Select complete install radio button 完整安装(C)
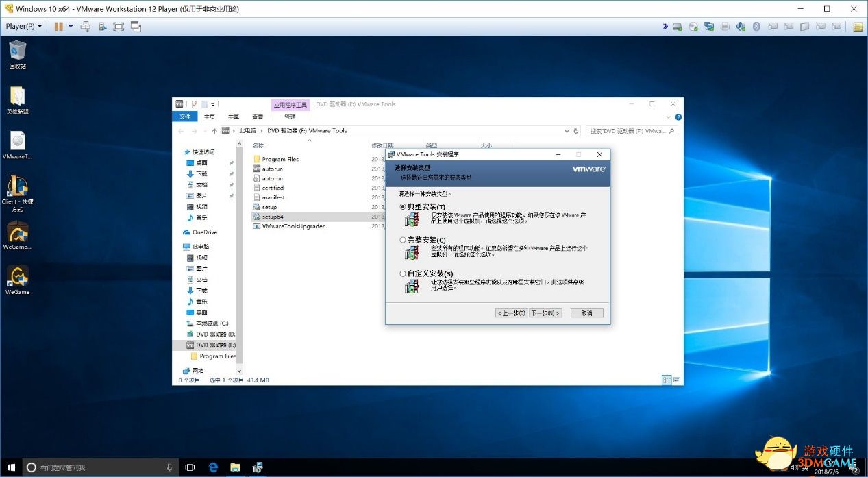 [403, 240]
